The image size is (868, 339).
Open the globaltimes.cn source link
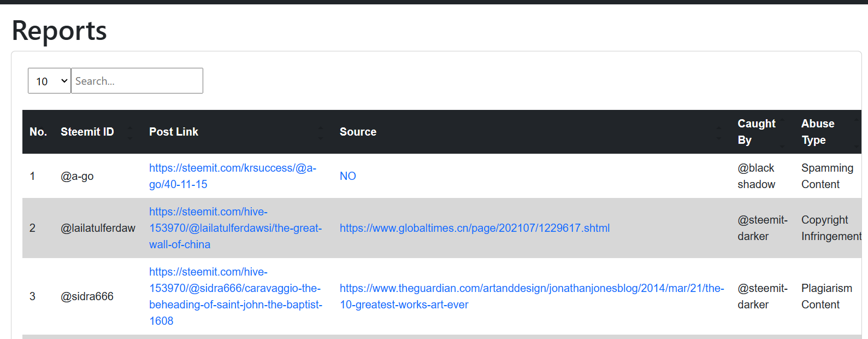pos(475,228)
